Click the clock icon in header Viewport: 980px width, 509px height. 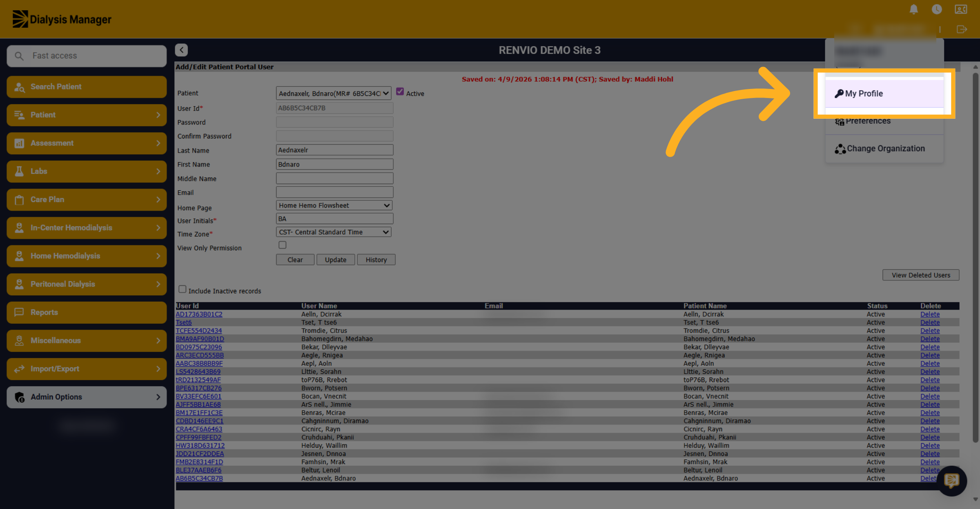(937, 9)
